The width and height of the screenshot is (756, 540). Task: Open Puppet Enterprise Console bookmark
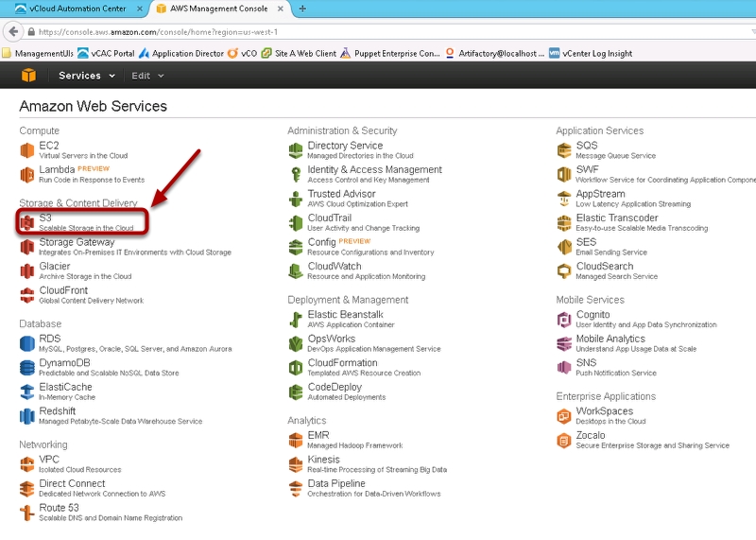390,53
